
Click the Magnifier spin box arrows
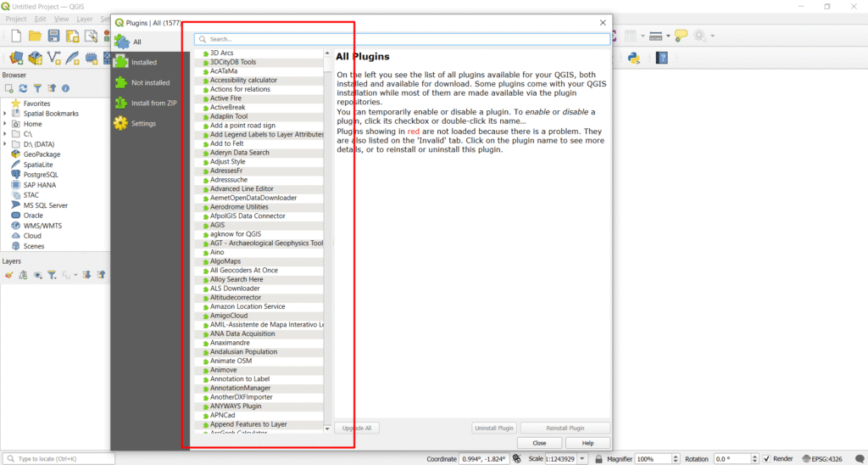click(676, 459)
